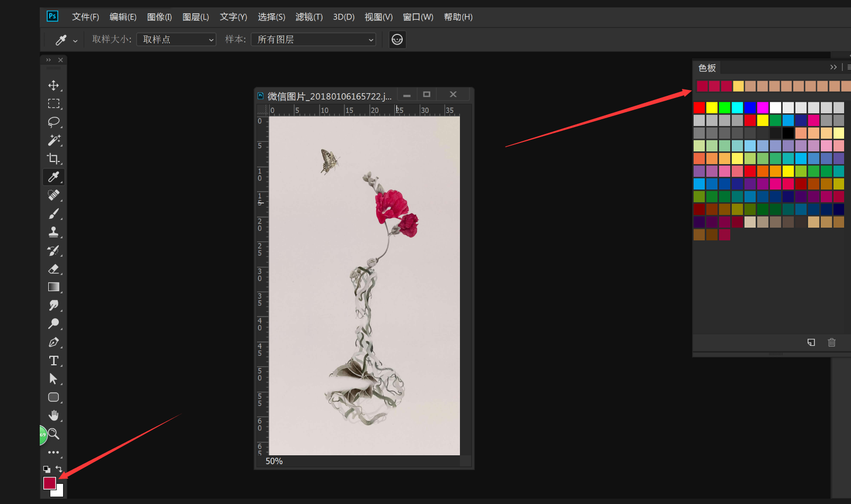Open the 图像(I) menu
The image size is (851, 504).
tap(159, 17)
